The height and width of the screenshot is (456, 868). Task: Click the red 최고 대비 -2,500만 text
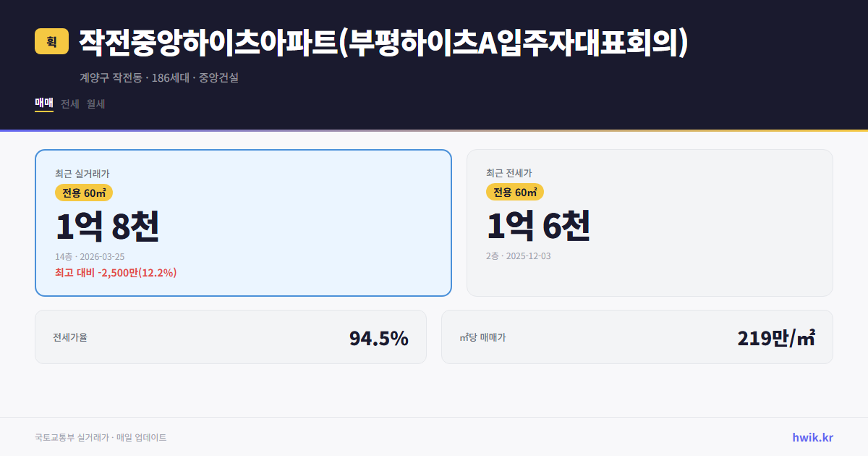[x=115, y=274]
